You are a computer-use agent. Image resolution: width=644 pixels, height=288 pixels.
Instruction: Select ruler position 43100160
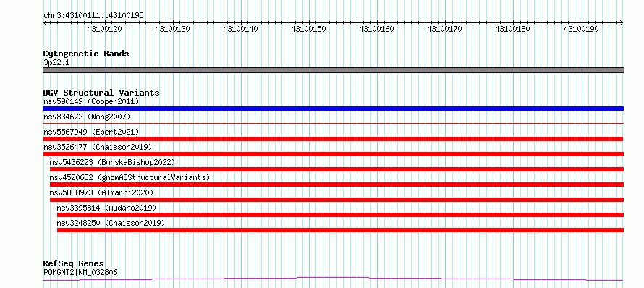(x=376, y=29)
